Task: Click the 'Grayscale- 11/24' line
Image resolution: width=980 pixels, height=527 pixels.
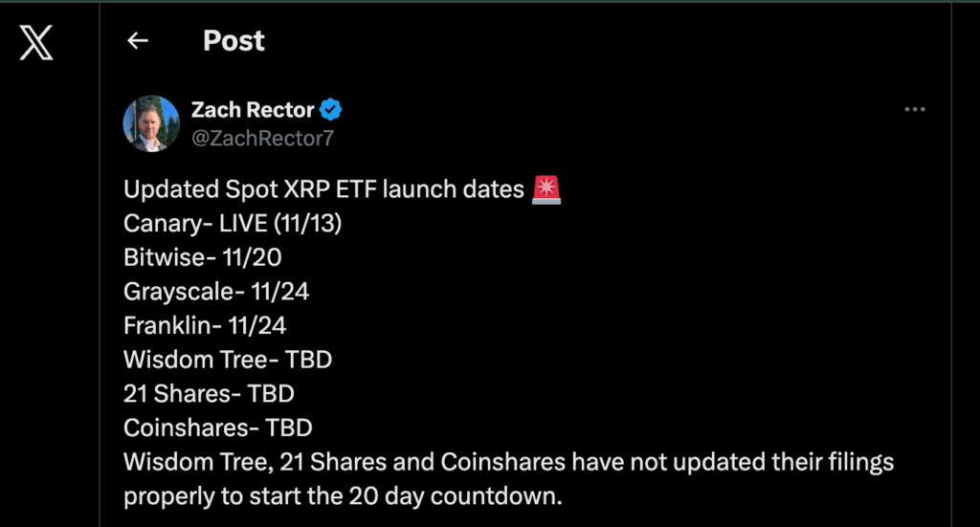Action: tap(216, 292)
